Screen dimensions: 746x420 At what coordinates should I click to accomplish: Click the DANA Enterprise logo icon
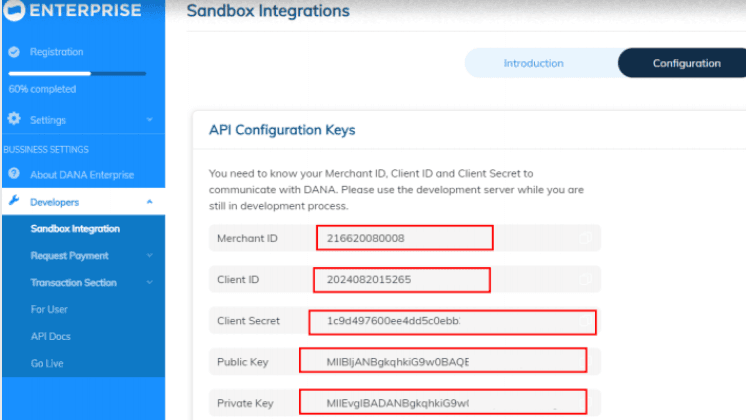[x=14, y=11]
